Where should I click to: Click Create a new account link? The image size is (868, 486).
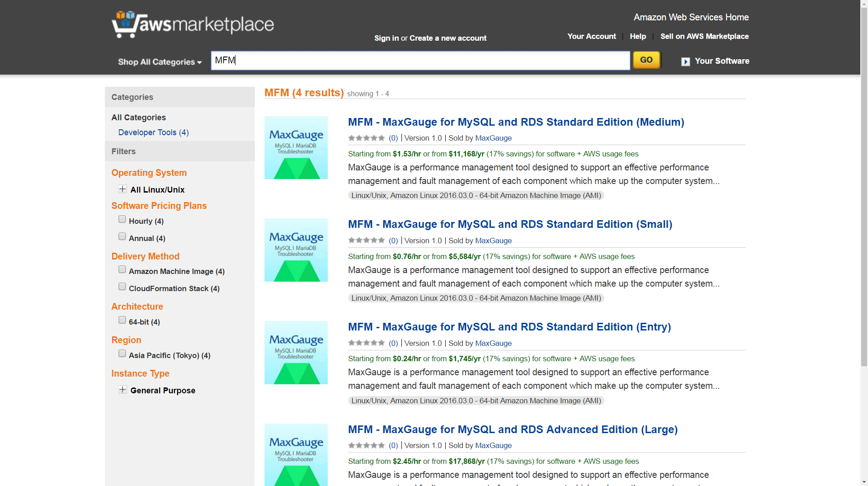tap(448, 38)
